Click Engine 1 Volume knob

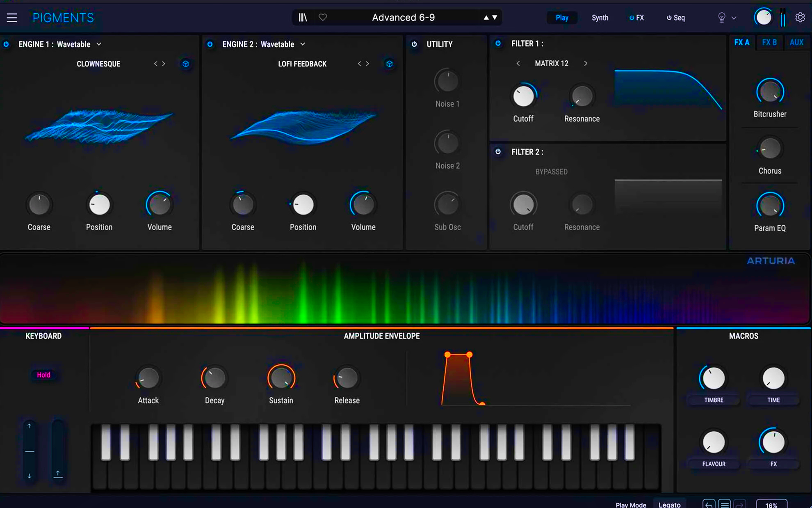(160, 204)
